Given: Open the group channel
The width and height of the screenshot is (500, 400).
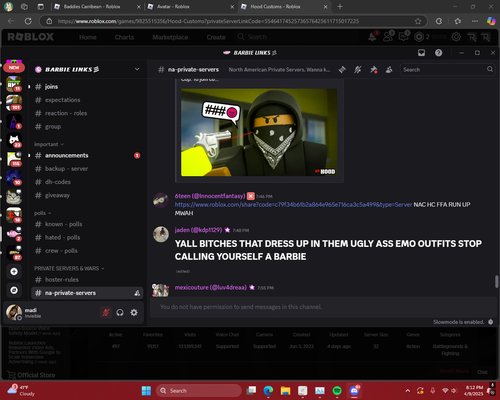Looking at the screenshot, I should (87, 127).
